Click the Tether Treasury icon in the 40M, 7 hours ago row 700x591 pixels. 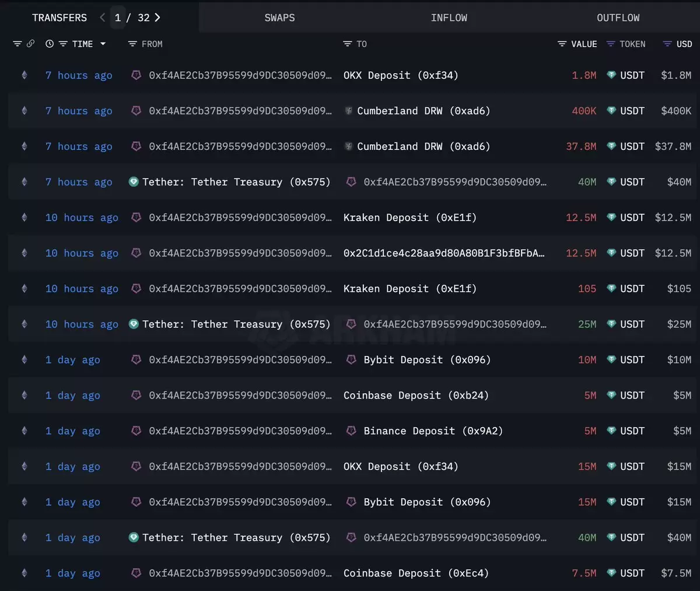pyautogui.click(x=134, y=181)
